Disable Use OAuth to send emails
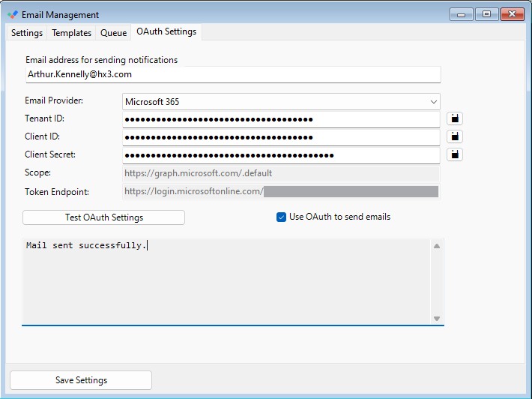This screenshot has width=532, height=399. click(x=282, y=217)
